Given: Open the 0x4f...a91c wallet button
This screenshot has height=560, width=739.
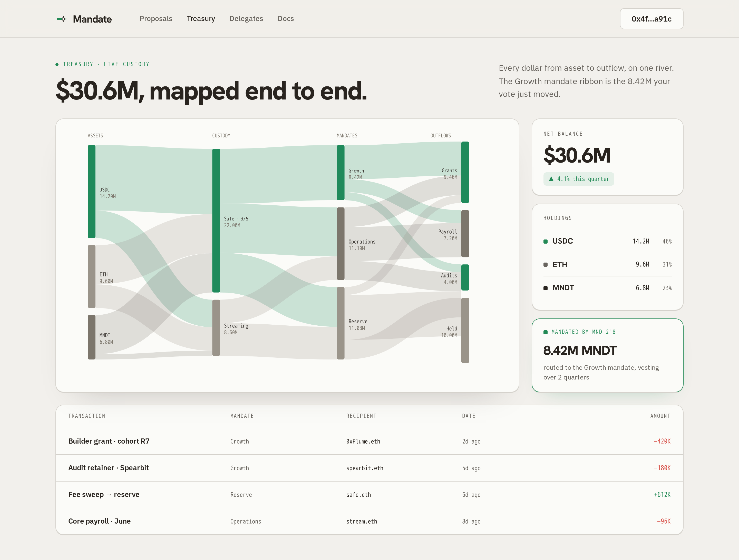Looking at the screenshot, I should coord(651,19).
